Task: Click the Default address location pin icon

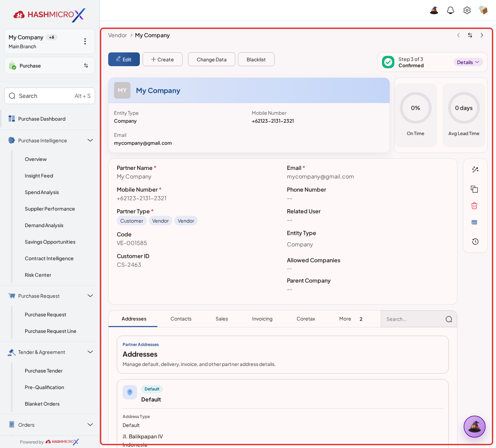Action: tap(130, 392)
